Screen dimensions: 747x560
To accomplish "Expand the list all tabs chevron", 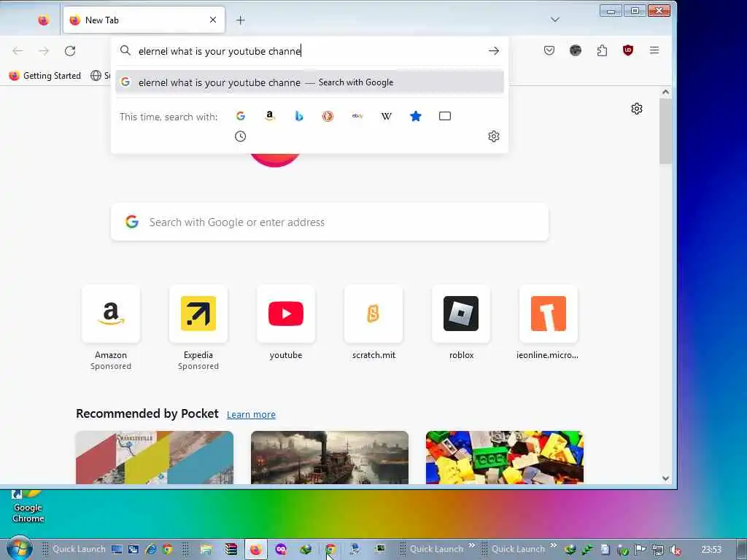I will 555,20.
